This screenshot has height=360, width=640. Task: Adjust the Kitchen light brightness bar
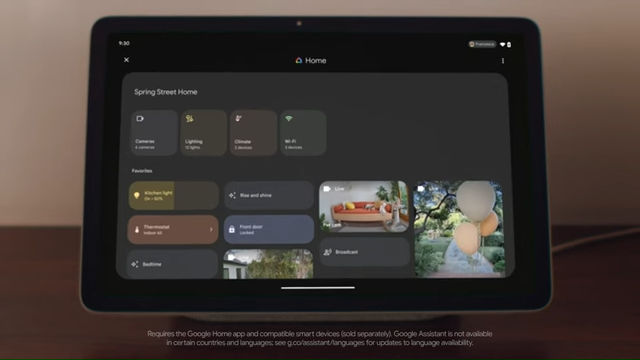point(196,196)
